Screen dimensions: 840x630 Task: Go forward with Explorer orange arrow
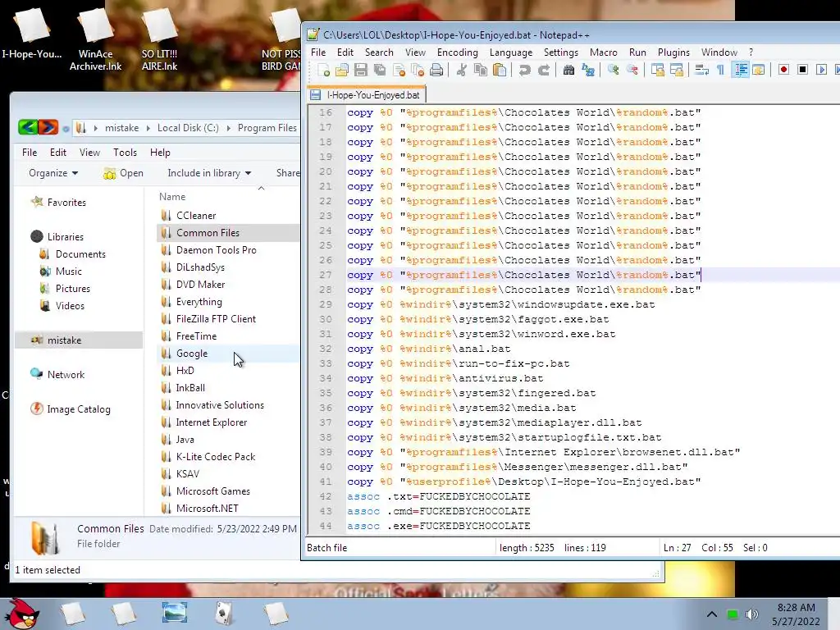(48, 127)
